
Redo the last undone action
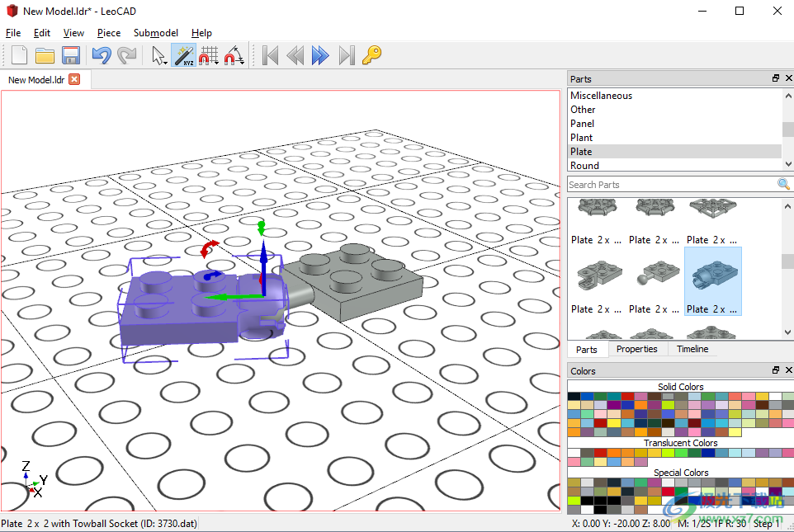[x=126, y=55]
